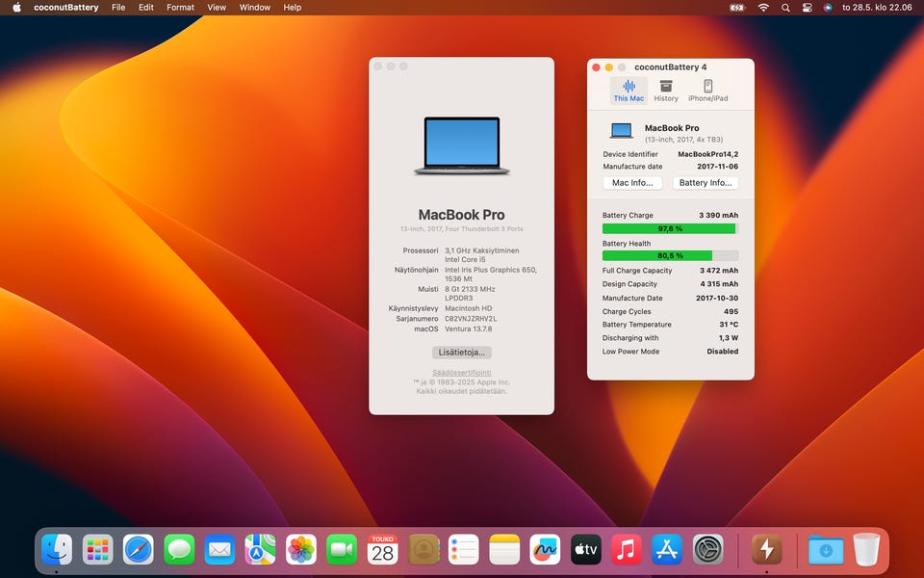Image resolution: width=924 pixels, height=578 pixels.
Task: Click the MacBook image in About window
Action: point(461,145)
